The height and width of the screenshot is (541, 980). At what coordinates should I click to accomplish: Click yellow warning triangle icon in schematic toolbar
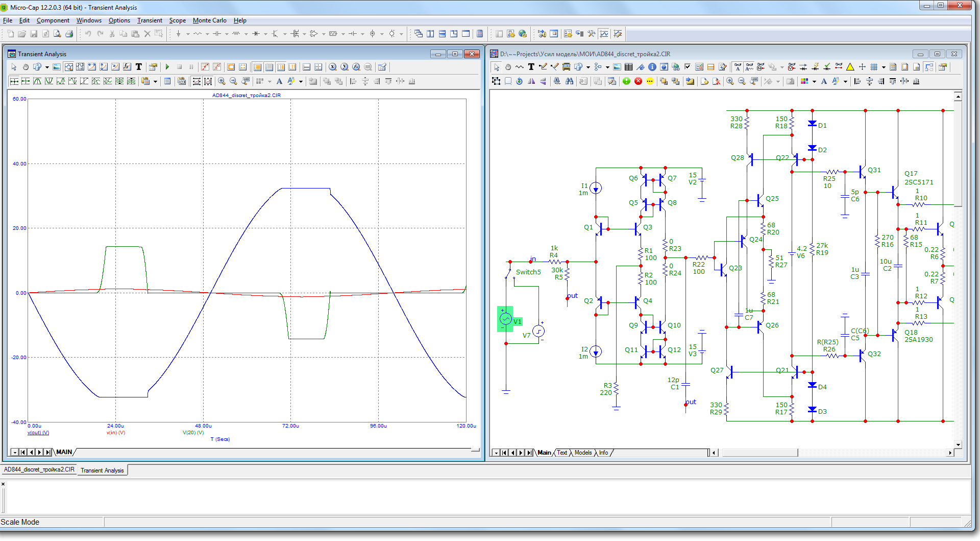(850, 67)
